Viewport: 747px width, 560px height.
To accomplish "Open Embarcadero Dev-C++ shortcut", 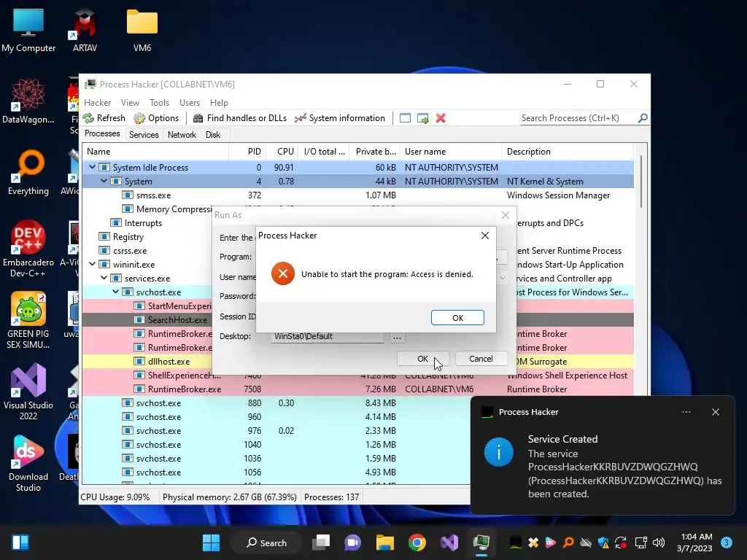I will [28, 249].
